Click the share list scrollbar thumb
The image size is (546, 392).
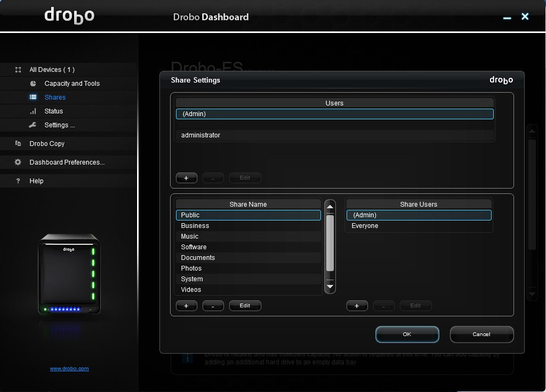point(330,243)
